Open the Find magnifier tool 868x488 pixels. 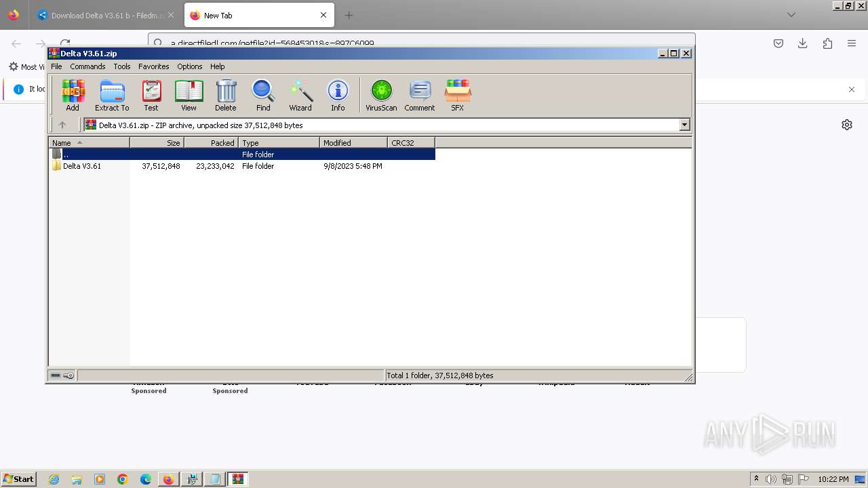tap(263, 96)
